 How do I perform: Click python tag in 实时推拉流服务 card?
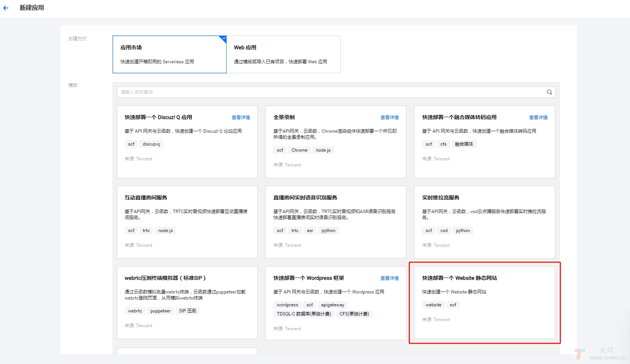click(463, 231)
